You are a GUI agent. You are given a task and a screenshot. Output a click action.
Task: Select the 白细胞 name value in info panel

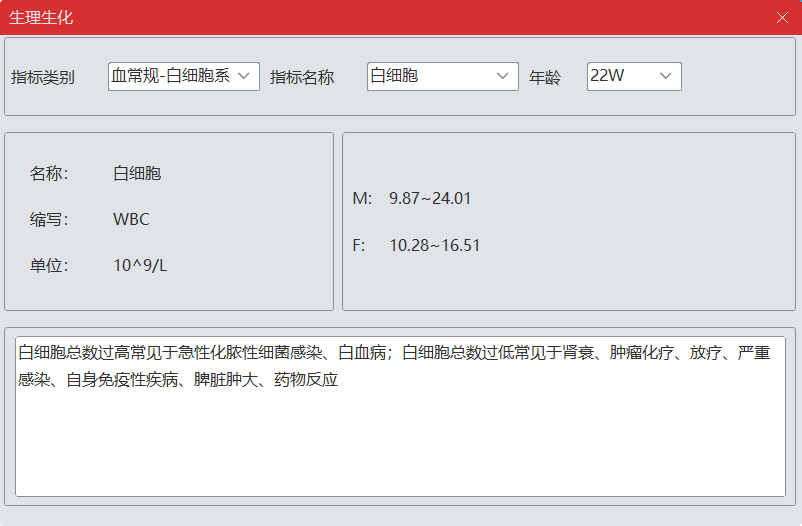point(137,173)
